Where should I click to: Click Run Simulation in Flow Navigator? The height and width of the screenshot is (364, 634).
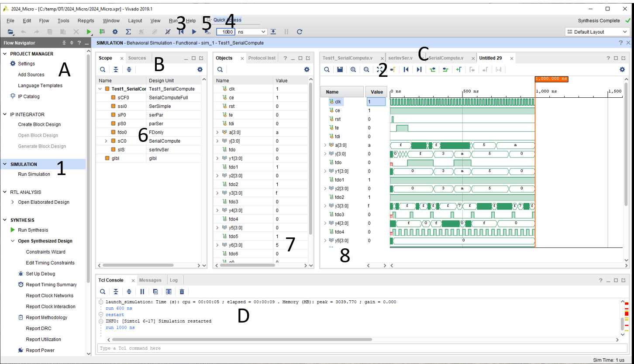[34, 174]
